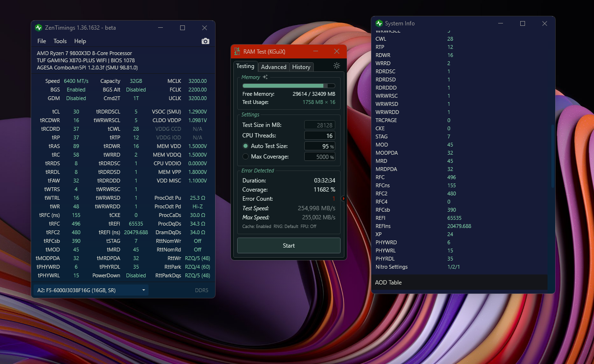Click the System Info app logo icon
Screen dimensions: 594x364
pyautogui.click(x=379, y=23)
